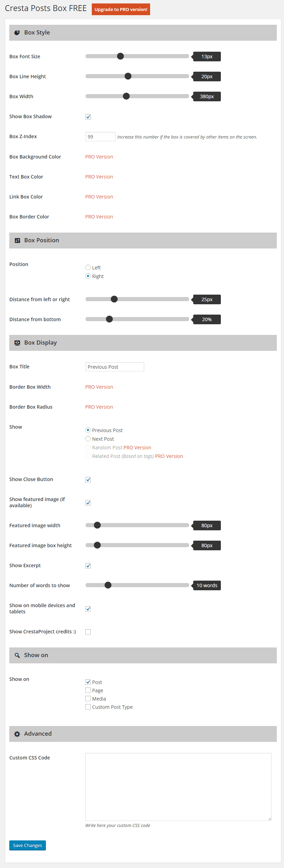Click the Box Display monitor icon

[17, 343]
